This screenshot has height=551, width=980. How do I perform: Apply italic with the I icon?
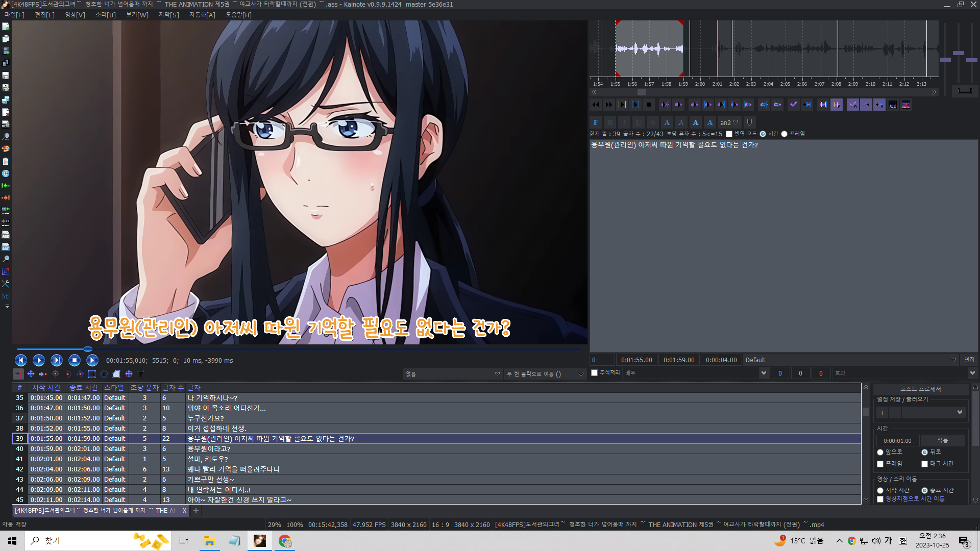pyautogui.click(x=624, y=122)
